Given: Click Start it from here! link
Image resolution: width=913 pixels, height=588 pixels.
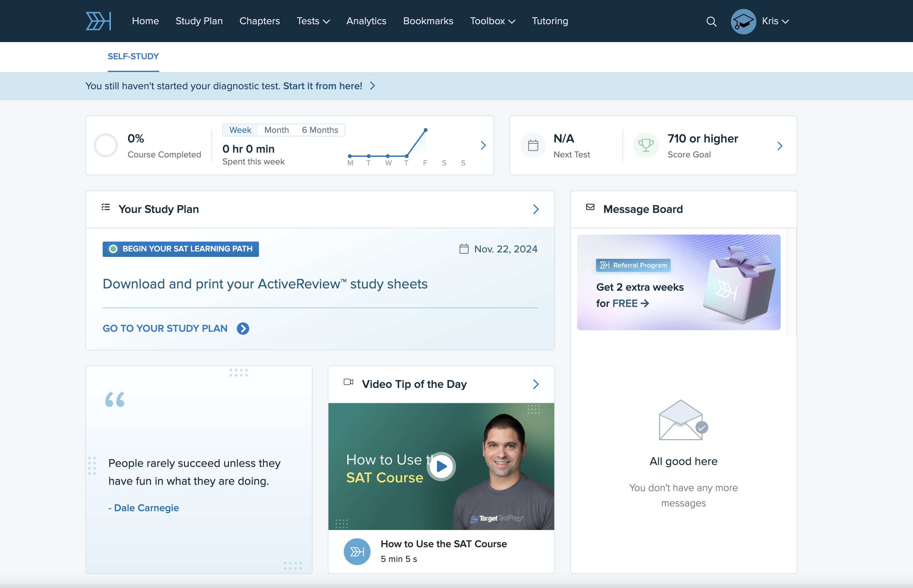Looking at the screenshot, I should click(322, 86).
